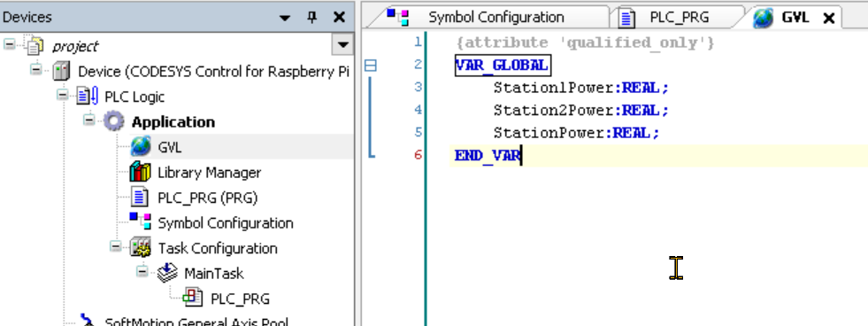Image resolution: width=868 pixels, height=326 pixels.
Task: Pin the Devices panel
Action: point(312,17)
